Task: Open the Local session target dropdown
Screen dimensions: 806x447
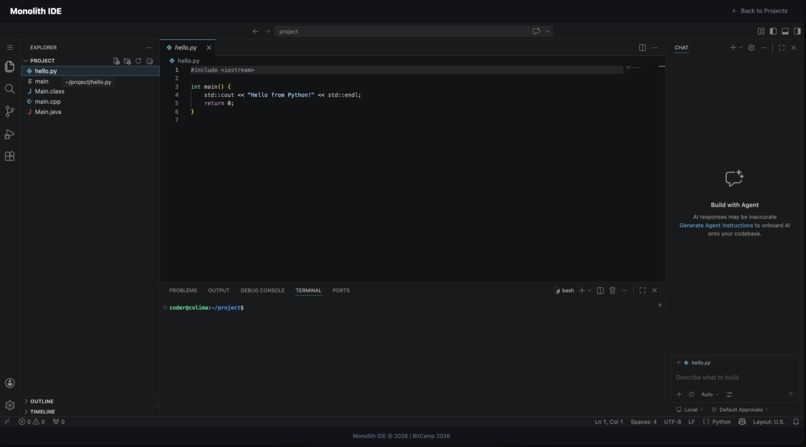Action: [x=690, y=409]
